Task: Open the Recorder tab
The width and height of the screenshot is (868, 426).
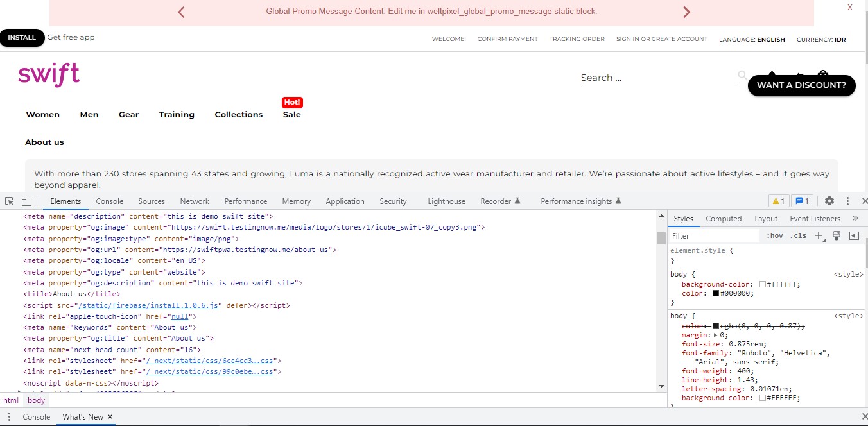Action: [x=501, y=201]
